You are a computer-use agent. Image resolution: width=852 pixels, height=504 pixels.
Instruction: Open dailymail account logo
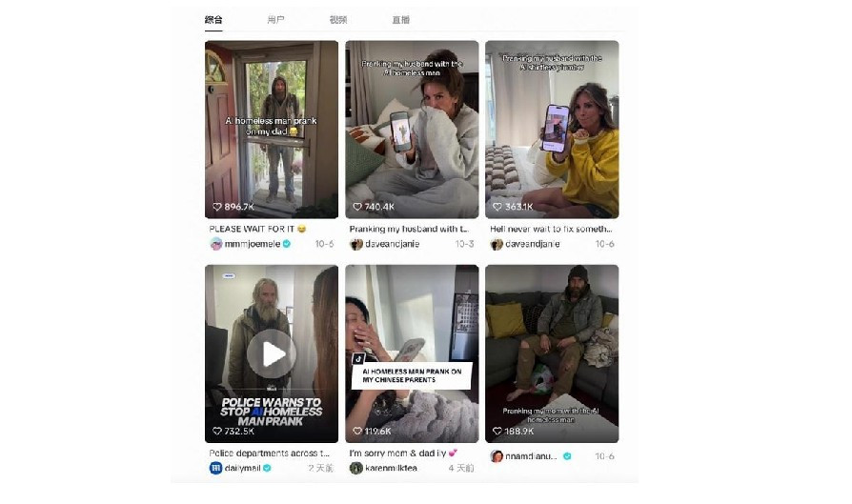coord(216,468)
